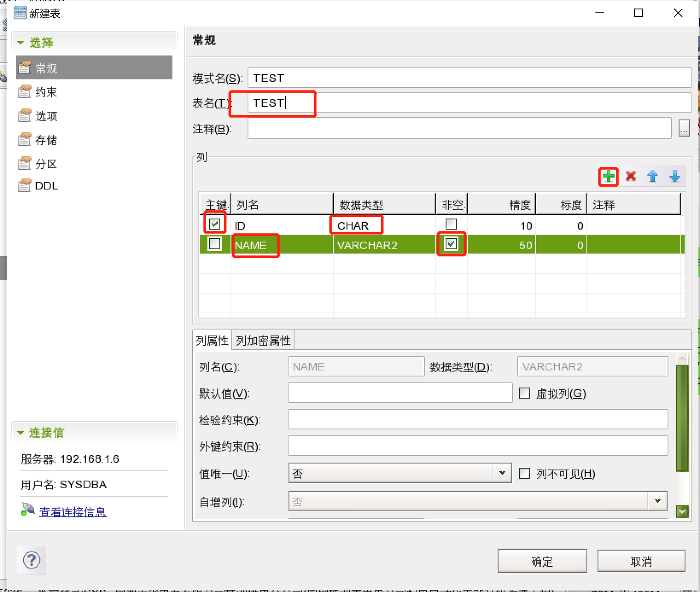This screenshot has height=592, width=700.
Task: Click the icon beside DDL
Action: pos(25,186)
